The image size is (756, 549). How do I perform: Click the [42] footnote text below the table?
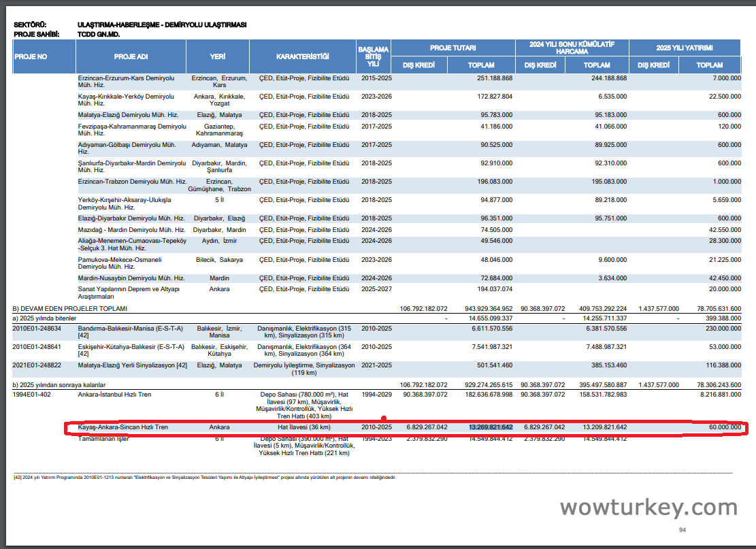point(204,478)
